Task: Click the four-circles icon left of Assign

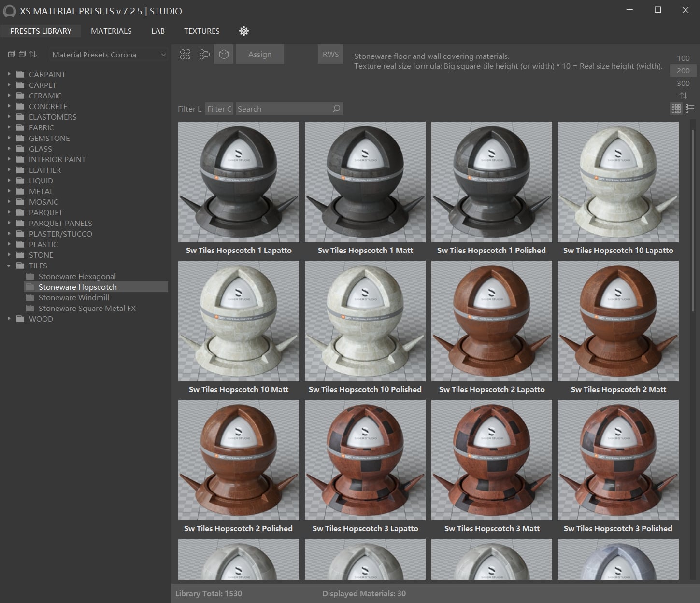Action: coord(185,55)
